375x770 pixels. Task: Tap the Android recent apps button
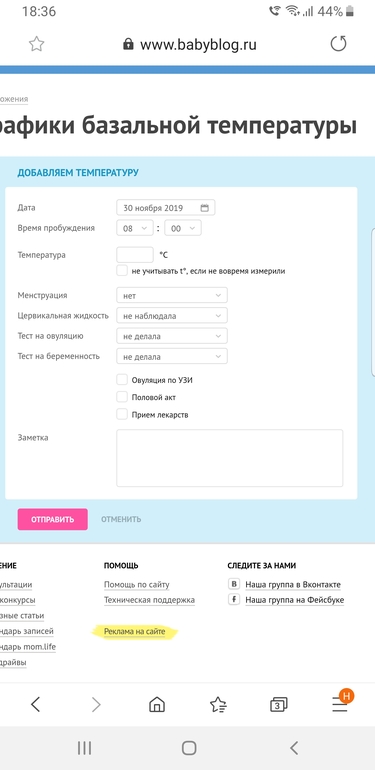coord(84,748)
